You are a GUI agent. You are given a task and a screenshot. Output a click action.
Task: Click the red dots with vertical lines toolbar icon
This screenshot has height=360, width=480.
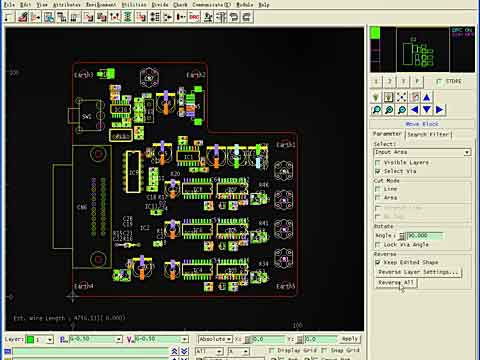coord(114,17)
